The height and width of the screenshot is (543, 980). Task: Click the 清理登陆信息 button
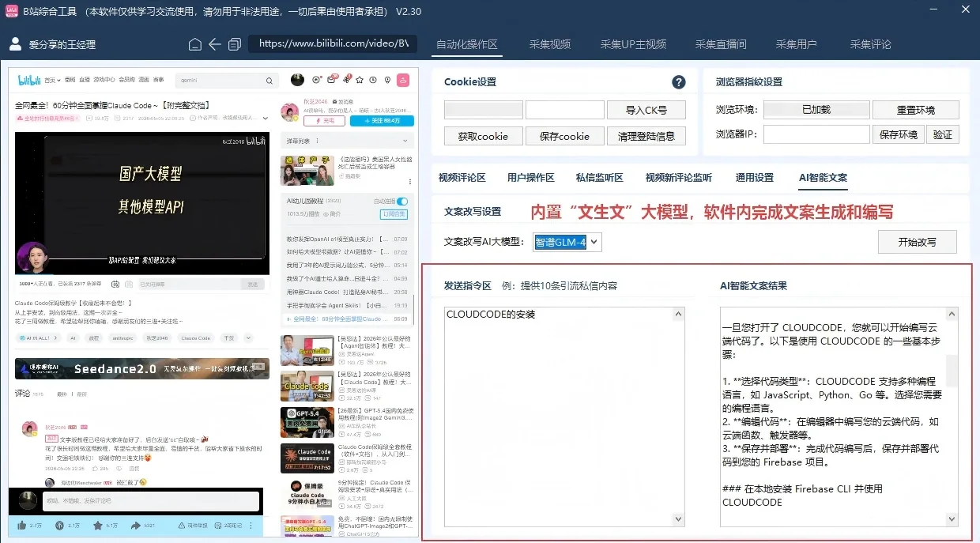coord(646,135)
